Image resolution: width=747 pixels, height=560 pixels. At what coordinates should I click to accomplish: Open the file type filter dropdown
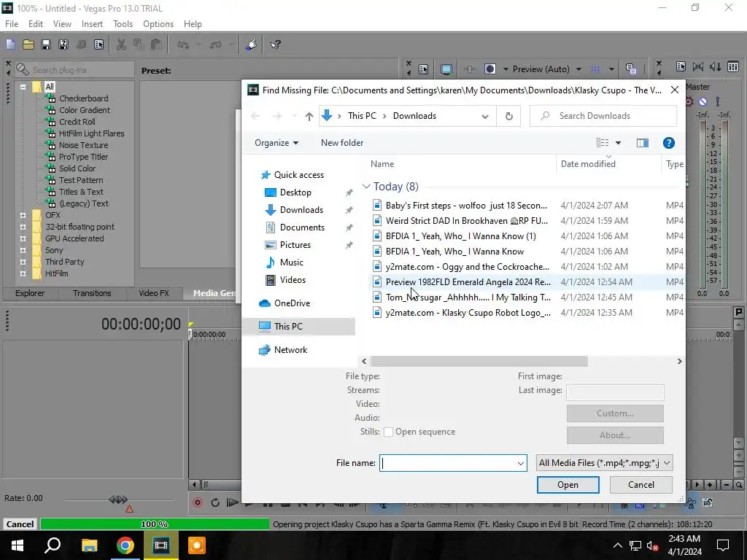(667, 463)
